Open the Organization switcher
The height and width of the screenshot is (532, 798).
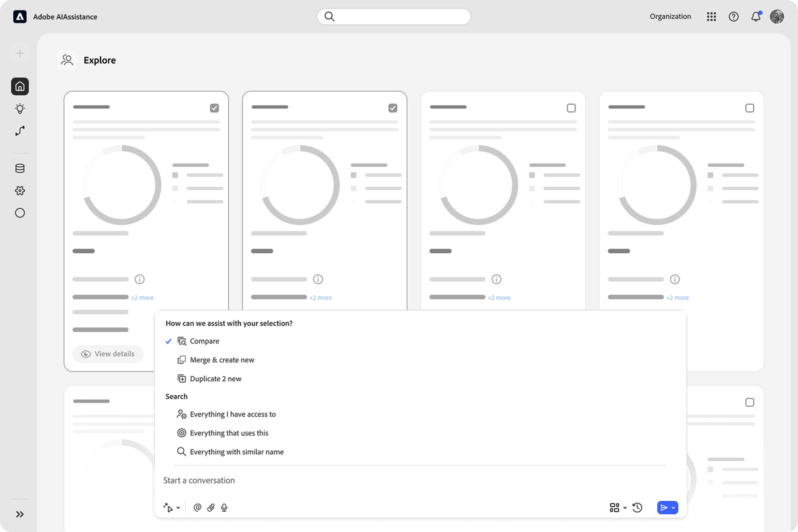pyautogui.click(x=670, y=17)
